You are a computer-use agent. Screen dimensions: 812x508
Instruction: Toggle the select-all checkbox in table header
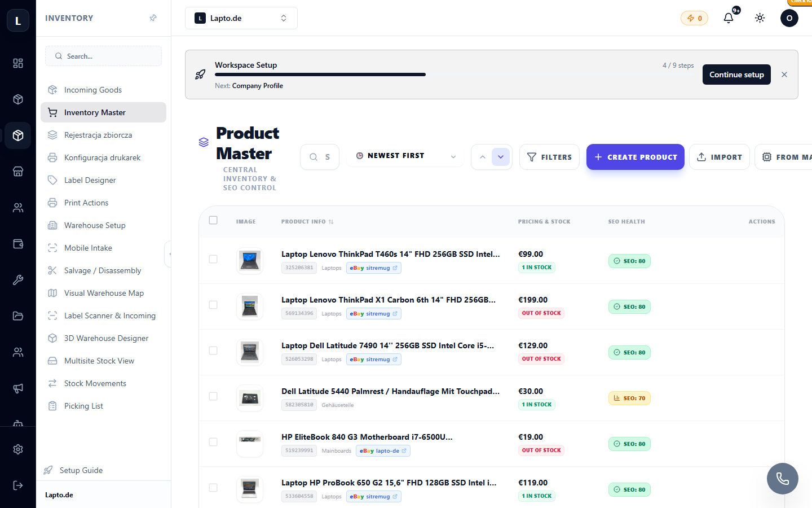coord(213,220)
